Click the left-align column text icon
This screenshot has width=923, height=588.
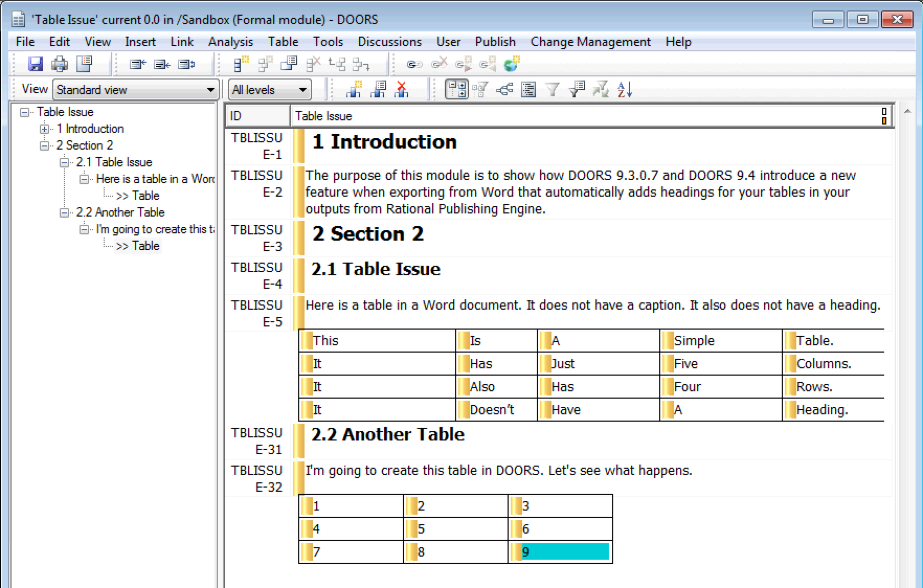pyautogui.click(x=138, y=64)
